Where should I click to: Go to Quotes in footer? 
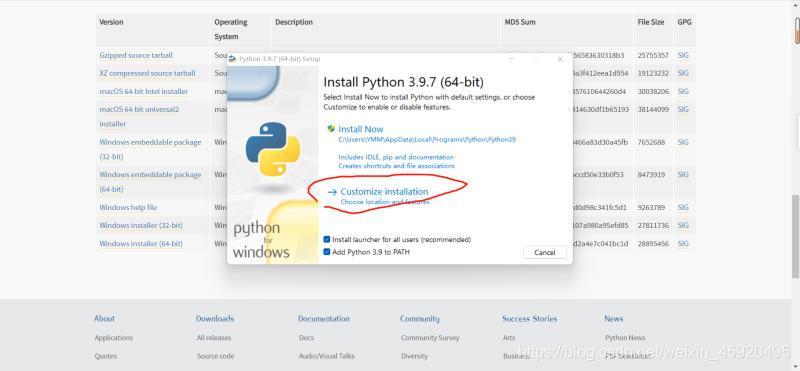pyautogui.click(x=106, y=356)
